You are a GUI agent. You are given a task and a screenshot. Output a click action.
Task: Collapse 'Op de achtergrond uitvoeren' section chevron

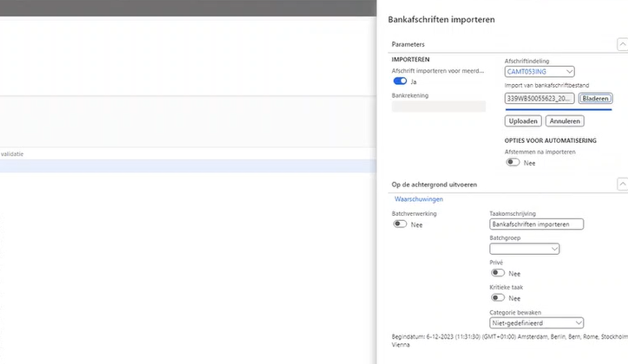click(623, 185)
